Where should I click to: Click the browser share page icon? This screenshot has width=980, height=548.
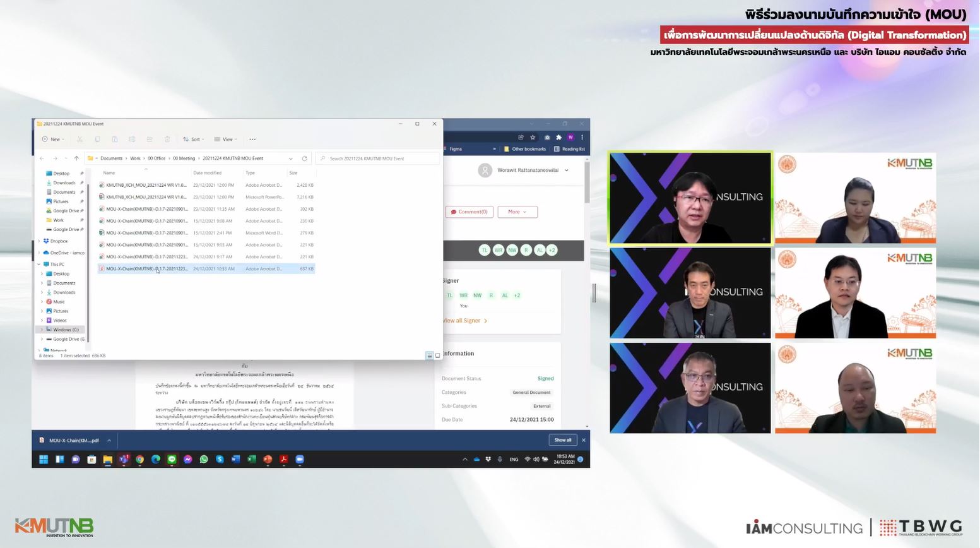(521, 137)
